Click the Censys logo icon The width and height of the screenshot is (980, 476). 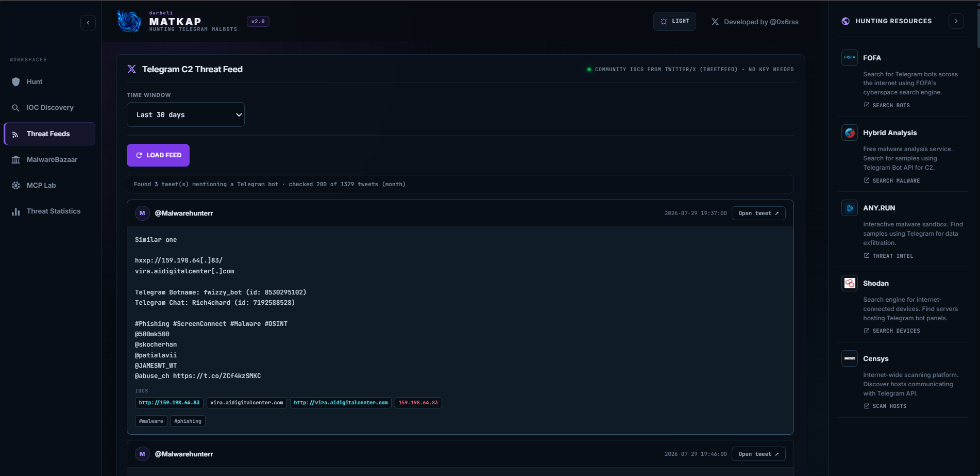click(850, 358)
